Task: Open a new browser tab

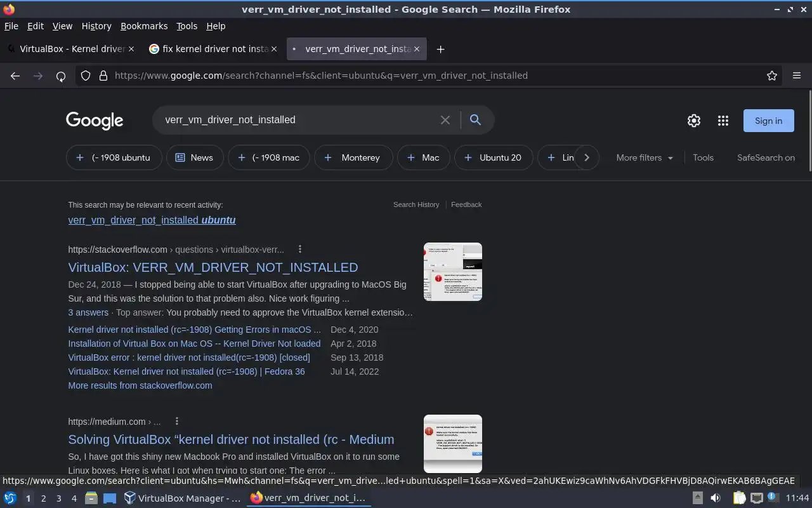Action: pos(440,49)
